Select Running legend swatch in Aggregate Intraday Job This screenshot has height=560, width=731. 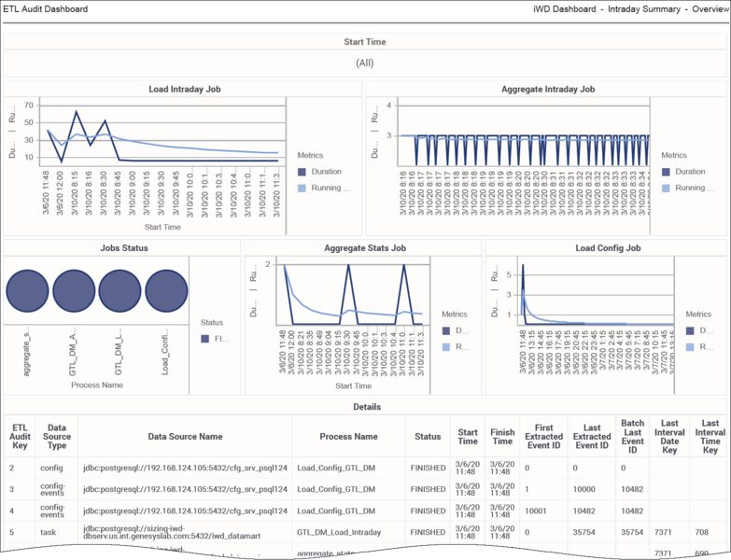coord(666,189)
